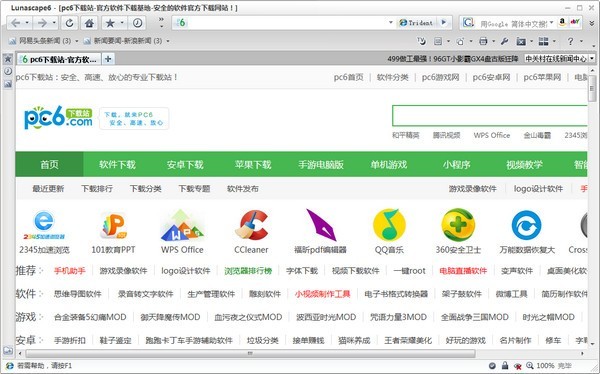Open the Favorites sidebar star panel
The image size is (600, 374).
coord(8,59)
